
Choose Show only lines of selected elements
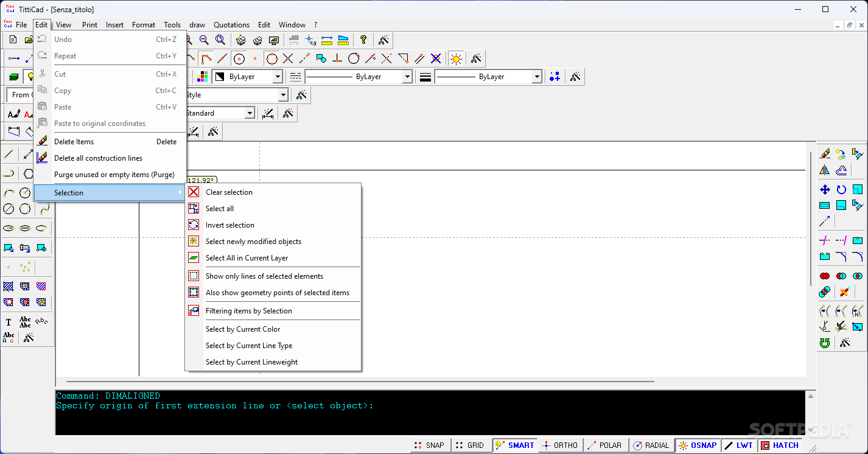[x=273, y=276]
